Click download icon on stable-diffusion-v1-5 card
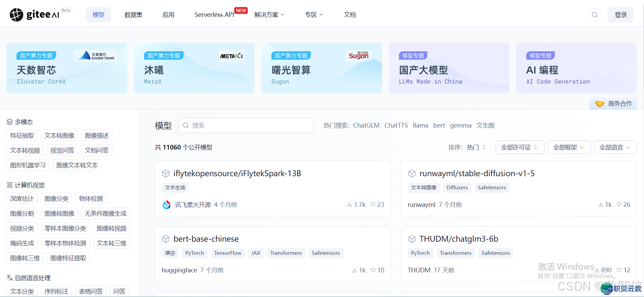The height and width of the screenshot is (297, 644). tap(600, 205)
